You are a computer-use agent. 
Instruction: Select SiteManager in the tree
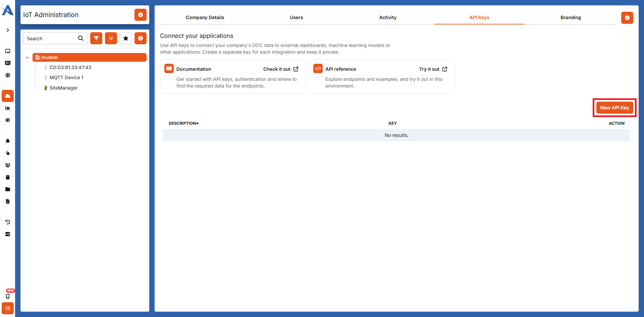tap(64, 88)
